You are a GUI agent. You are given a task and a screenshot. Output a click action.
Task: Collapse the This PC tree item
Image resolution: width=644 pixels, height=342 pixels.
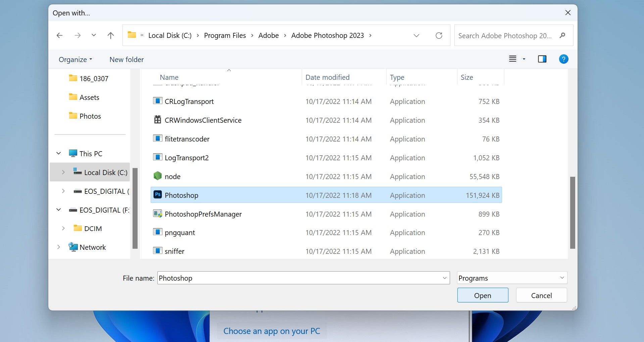pyautogui.click(x=58, y=153)
